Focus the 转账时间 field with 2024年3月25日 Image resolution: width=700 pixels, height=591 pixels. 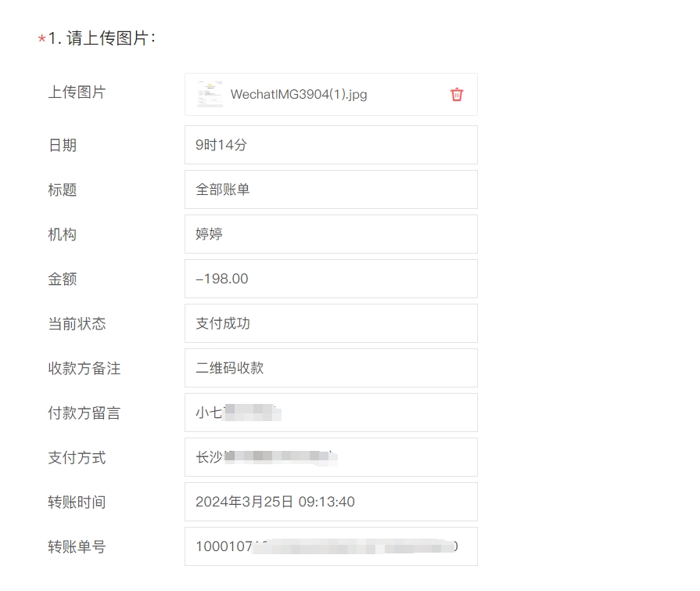(x=331, y=502)
